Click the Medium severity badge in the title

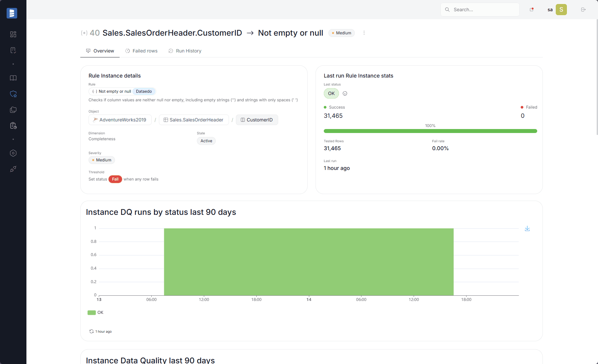(342, 33)
